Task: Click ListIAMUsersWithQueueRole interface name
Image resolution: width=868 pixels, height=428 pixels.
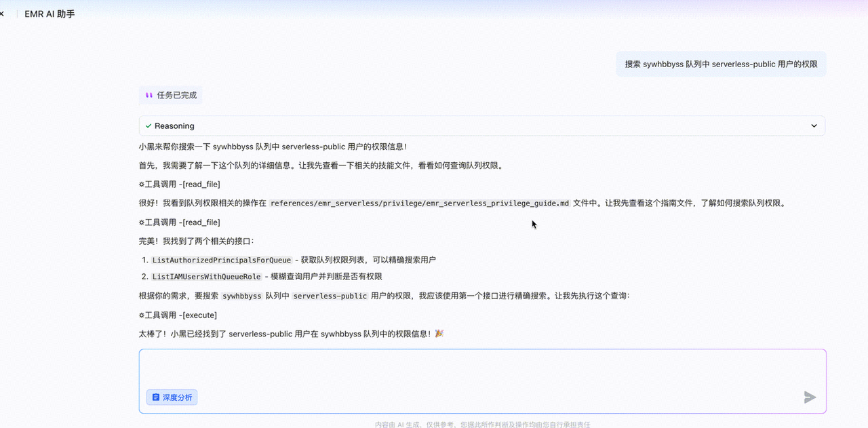Action: click(206, 277)
